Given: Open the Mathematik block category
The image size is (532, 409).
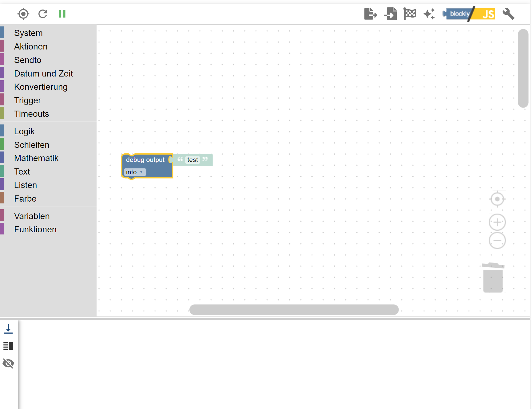Looking at the screenshot, I should (48, 158).
